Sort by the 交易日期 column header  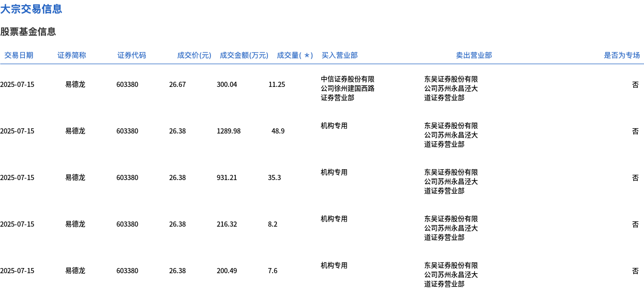click(x=19, y=55)
